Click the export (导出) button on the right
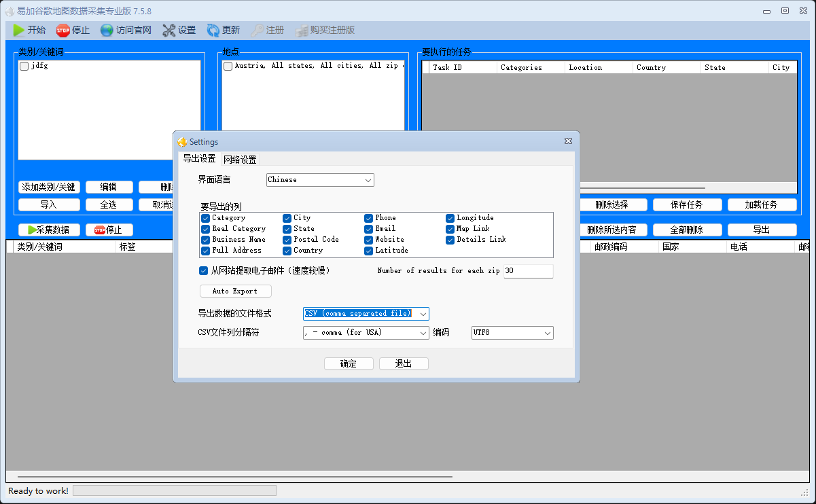Image resolution: width=816 pixels, height=504 pixels. (762, 230)
